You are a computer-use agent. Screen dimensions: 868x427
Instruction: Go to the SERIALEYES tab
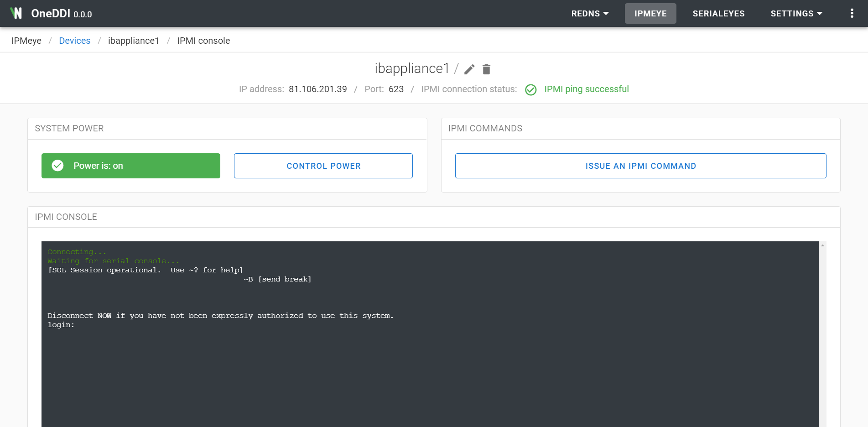(718, 14)
